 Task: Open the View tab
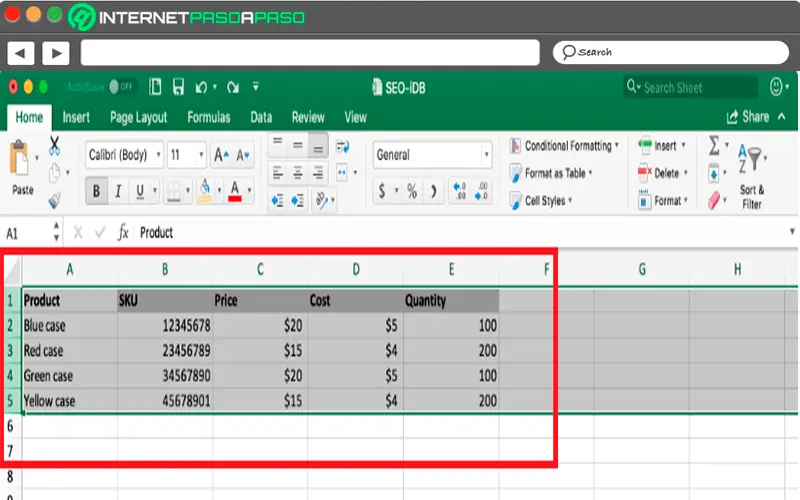pos(355,117)
